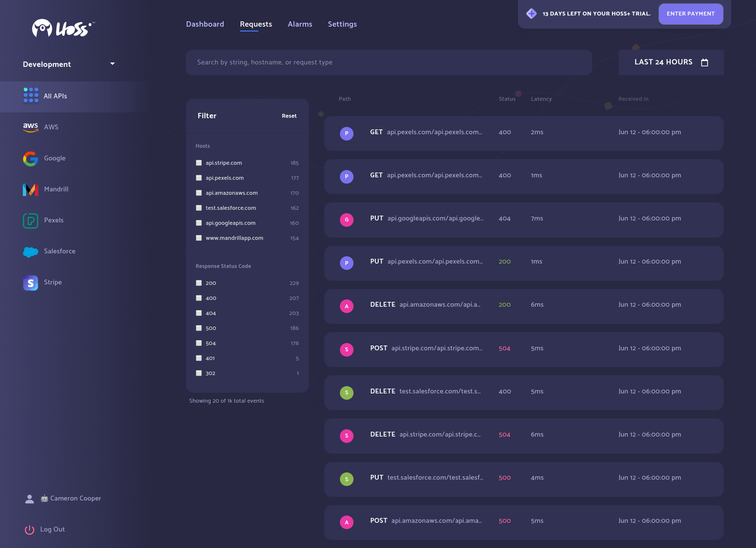Open the POST api.amazonaws.com request row
756x548 pixels.
(524, 522)
